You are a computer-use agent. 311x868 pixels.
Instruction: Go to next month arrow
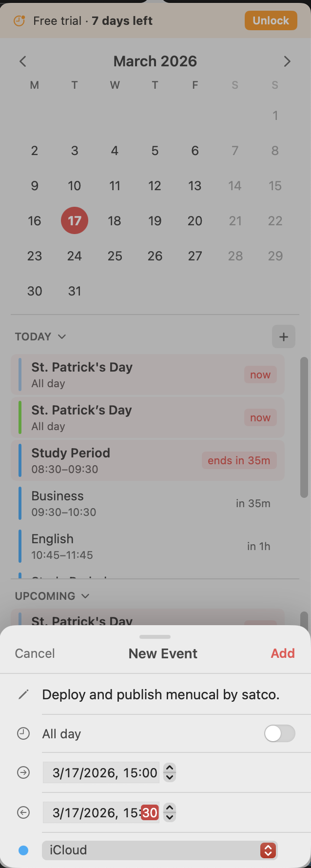(287, 61)
